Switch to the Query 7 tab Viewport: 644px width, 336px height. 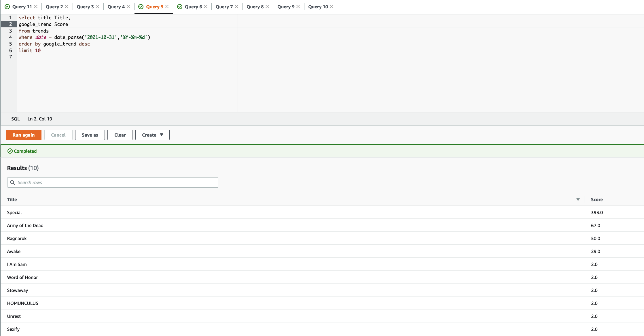pos(224,7)
